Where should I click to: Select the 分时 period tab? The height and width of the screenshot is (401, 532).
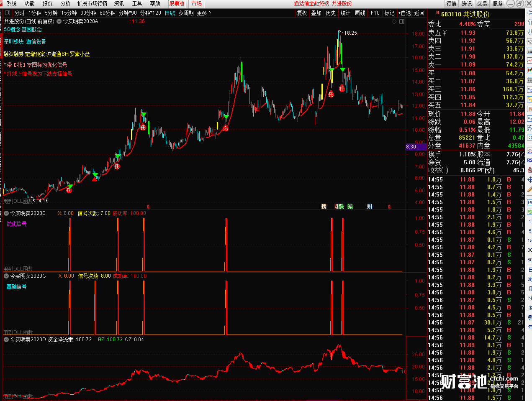pyautogui.click(x=20, y=13)
